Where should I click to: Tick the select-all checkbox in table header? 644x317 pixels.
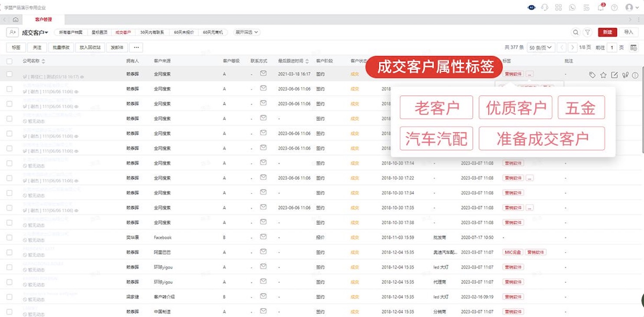[10, 61]
